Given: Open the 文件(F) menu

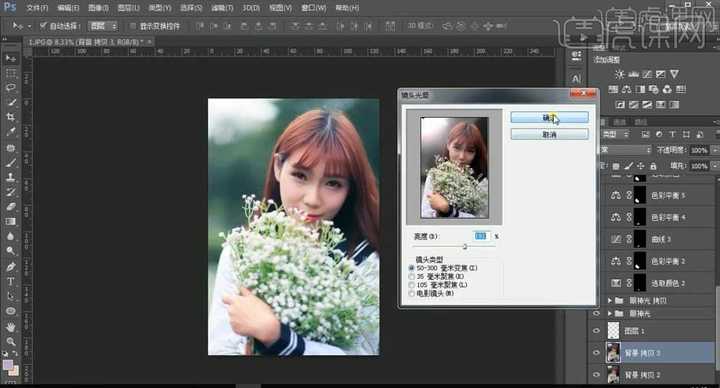Looking at the screenshot, I should point(37,8).
